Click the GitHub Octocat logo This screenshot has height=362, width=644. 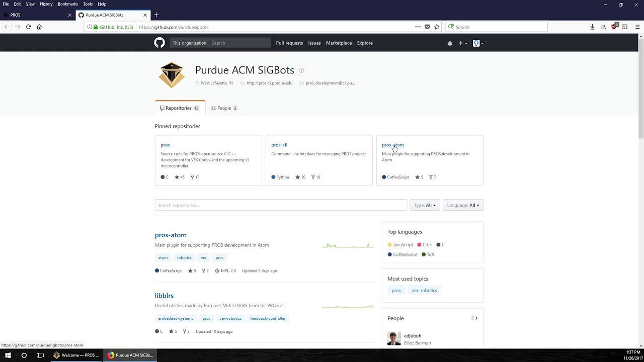point(159,43)
